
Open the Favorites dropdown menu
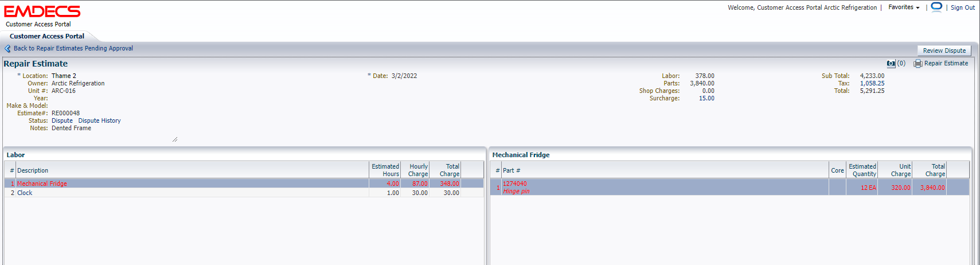[904, 7]
